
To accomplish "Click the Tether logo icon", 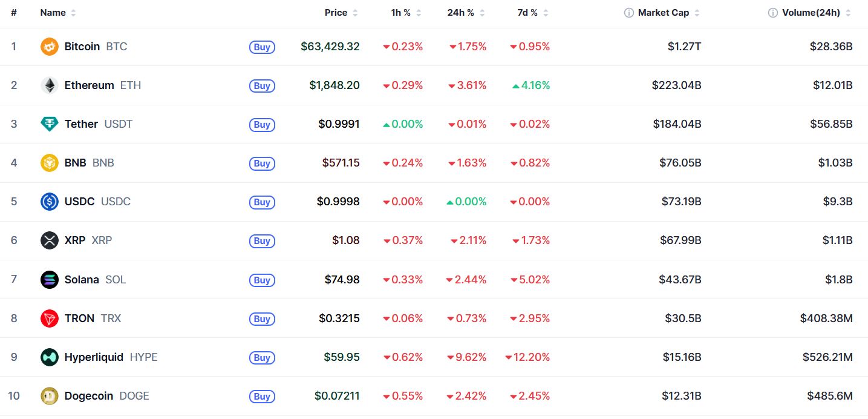I will click(x=50, y=124).
